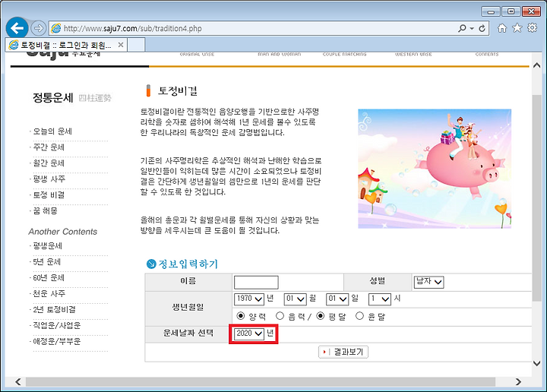Go back with the browser back arrow
Screen dimensions: 547x392
pyautogui.click(x=17, y=28)
